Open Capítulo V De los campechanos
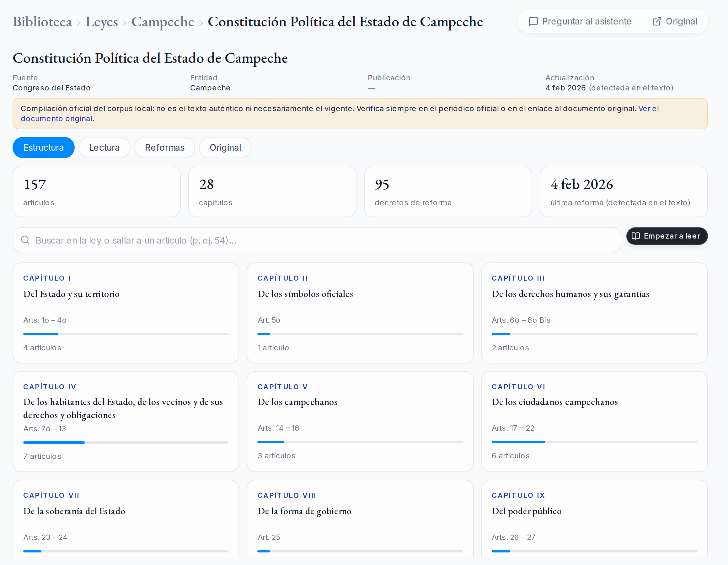 point(360,422)
